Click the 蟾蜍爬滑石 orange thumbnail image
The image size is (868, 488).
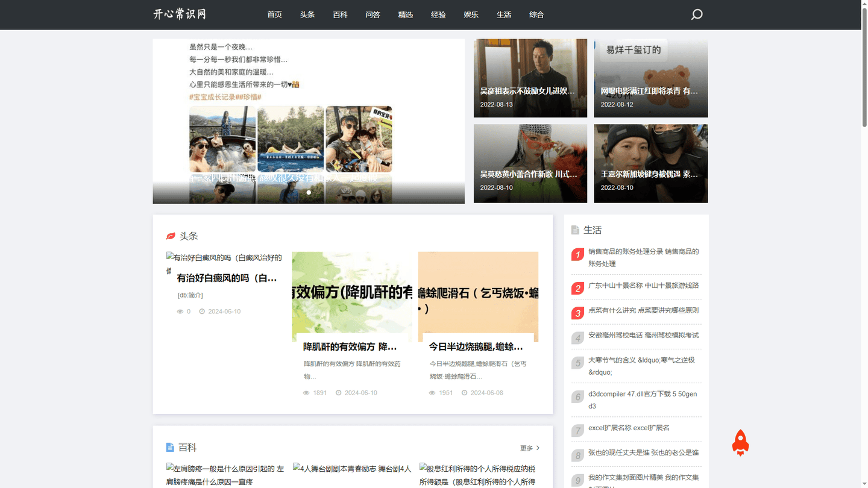478,296
